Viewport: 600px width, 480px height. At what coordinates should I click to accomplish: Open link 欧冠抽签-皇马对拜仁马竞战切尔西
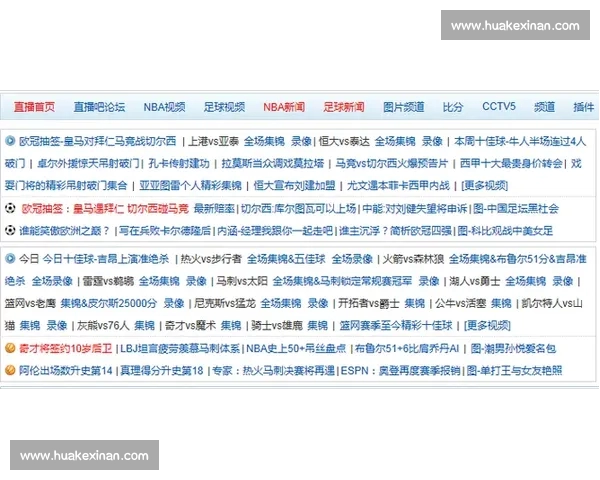tap(98, 141)
